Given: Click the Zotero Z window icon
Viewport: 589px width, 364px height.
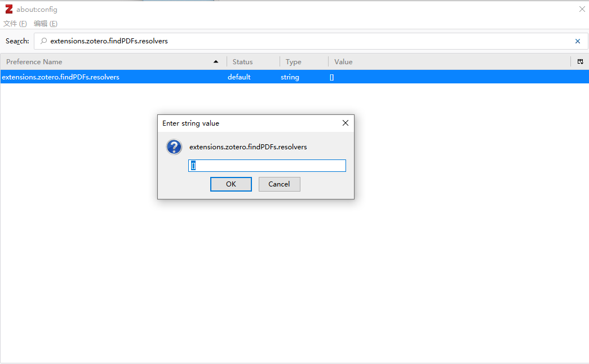Looking at the screenshot, I should click(8, 9).
